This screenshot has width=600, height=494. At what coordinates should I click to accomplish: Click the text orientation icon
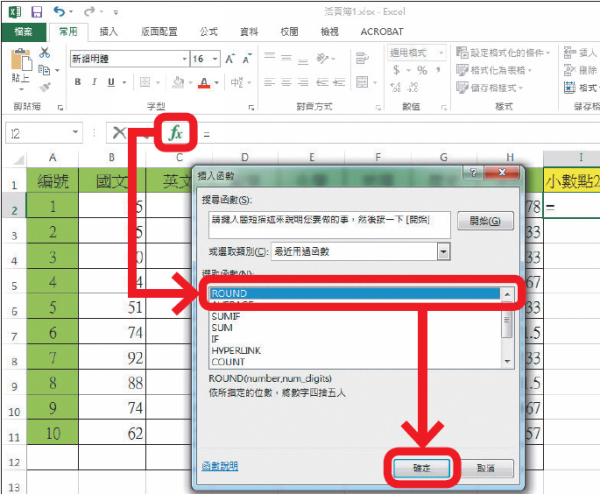[322, 58]
